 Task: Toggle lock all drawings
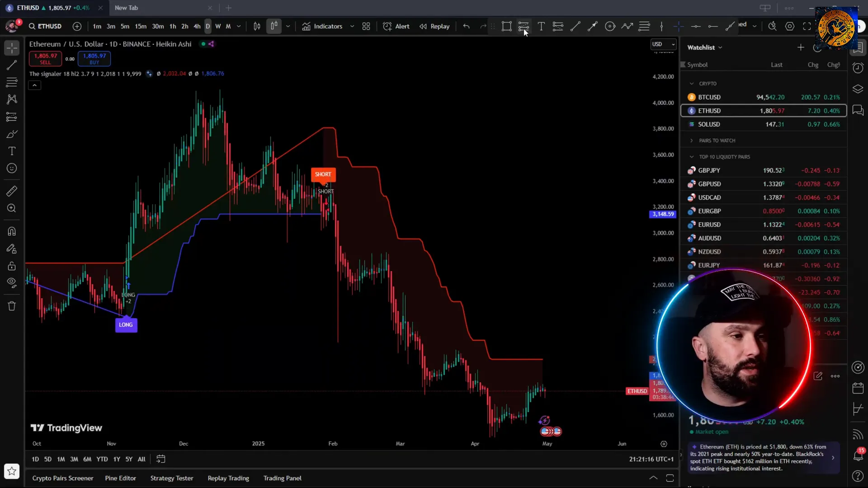[12, 266]
